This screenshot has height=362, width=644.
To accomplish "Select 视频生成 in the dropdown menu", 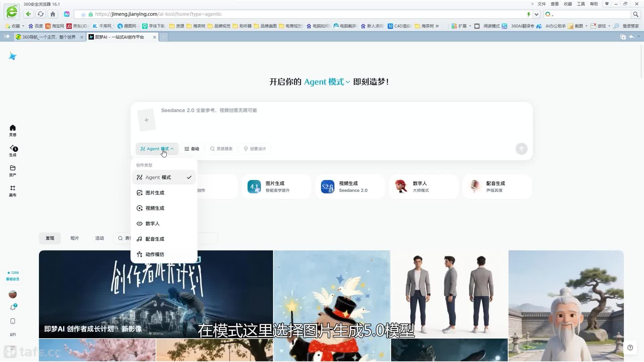I will click(164, 208).
